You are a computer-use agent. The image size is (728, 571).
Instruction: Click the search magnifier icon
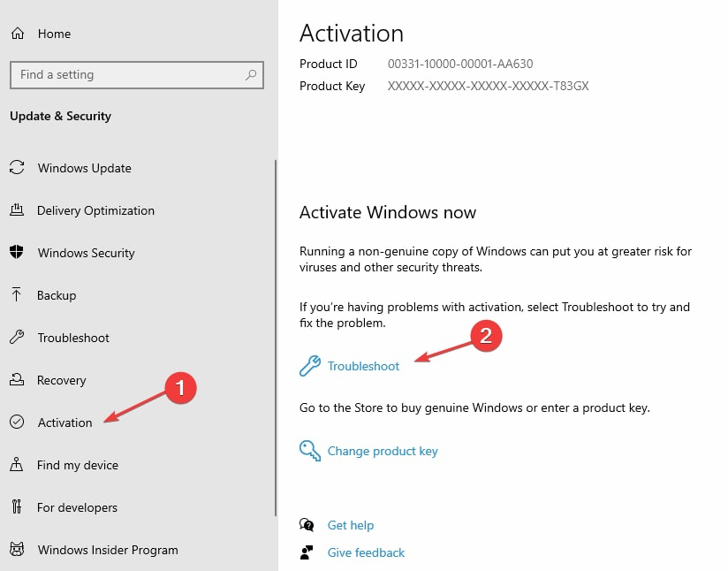[x=253, y=75]
